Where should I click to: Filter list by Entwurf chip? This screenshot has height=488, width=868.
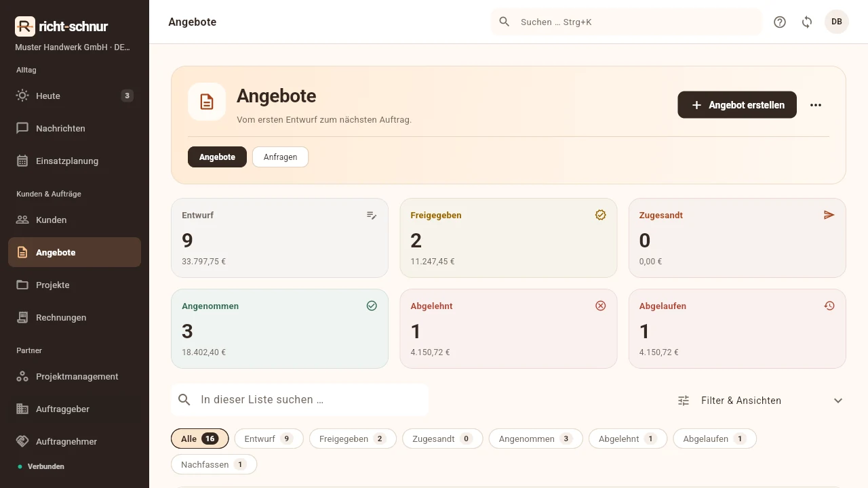[x=269, y=439]
